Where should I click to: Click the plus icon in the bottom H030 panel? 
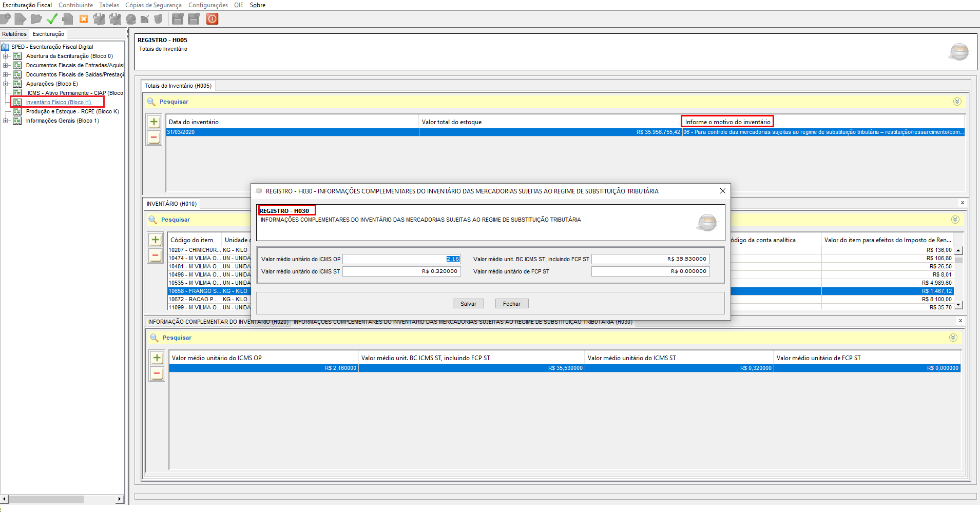(157, 358)
